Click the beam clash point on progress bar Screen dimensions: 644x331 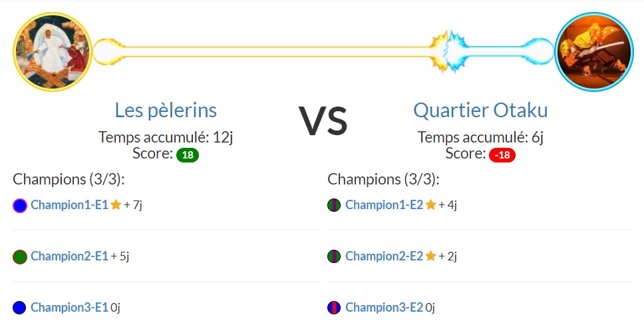(447, 51)
